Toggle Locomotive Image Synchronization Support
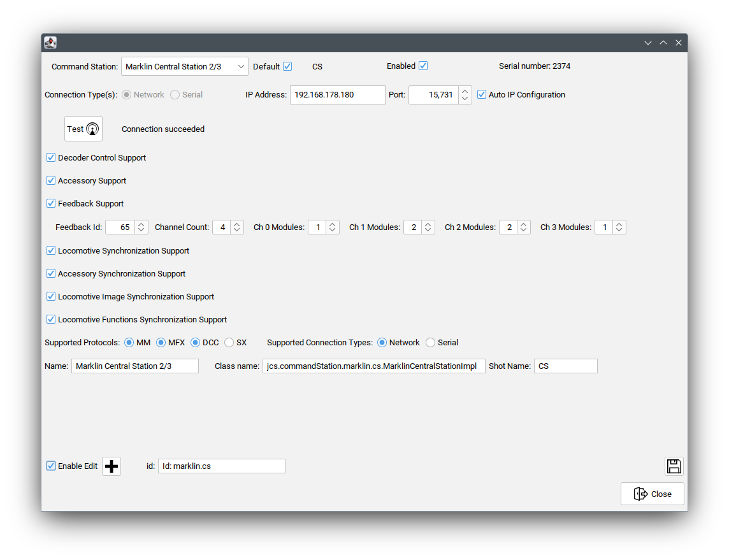This screenshot has height=560, width=729. point(51,296)
